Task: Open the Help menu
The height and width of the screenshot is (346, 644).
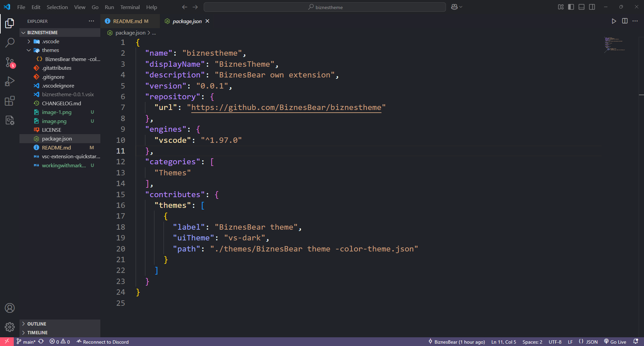Action: pyautogui.click(x=151, y=7)
